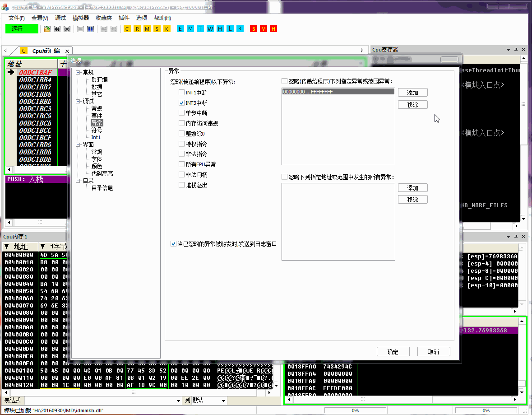Click the open file toolbar icon
532x415 pixels.
pos(47,29)
